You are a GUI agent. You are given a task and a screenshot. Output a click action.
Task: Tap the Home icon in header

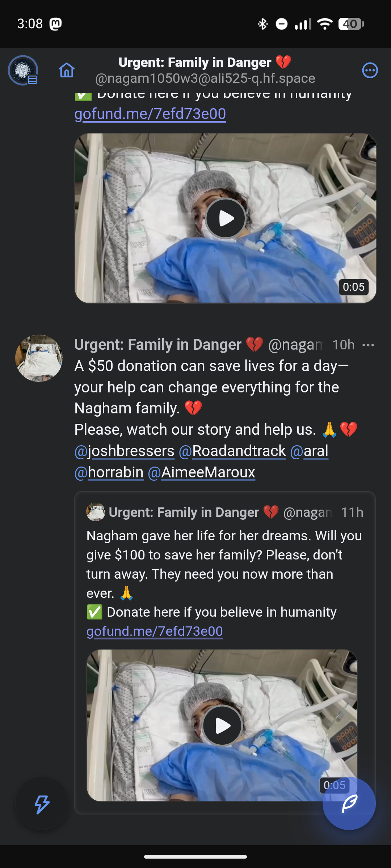pos(67,70)
